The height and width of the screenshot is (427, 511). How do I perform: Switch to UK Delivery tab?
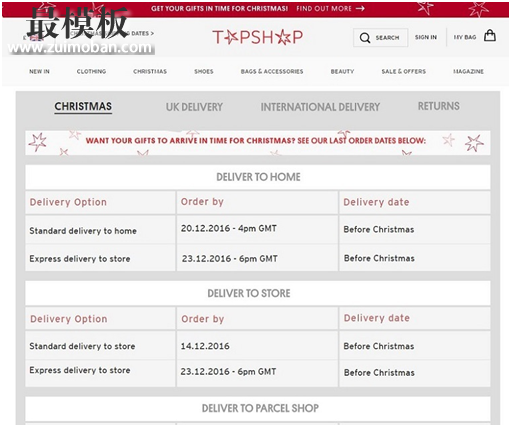(x=194, y=107)
